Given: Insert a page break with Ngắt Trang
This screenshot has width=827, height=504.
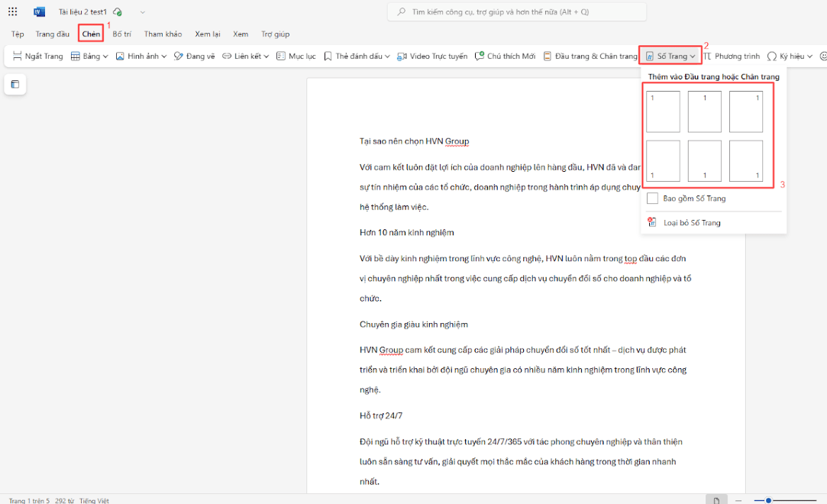Looking at the screenshot, I should (37, 56).
